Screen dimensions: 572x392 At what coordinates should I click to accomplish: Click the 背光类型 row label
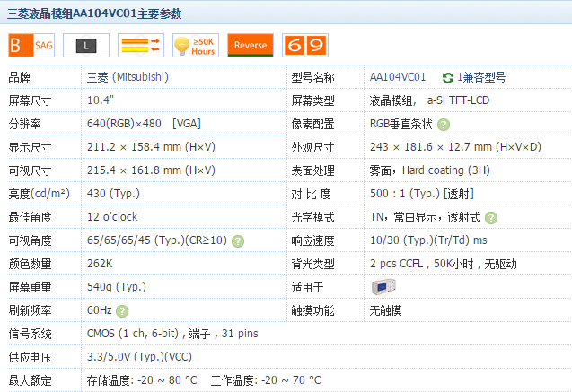[x=313, y=264]
